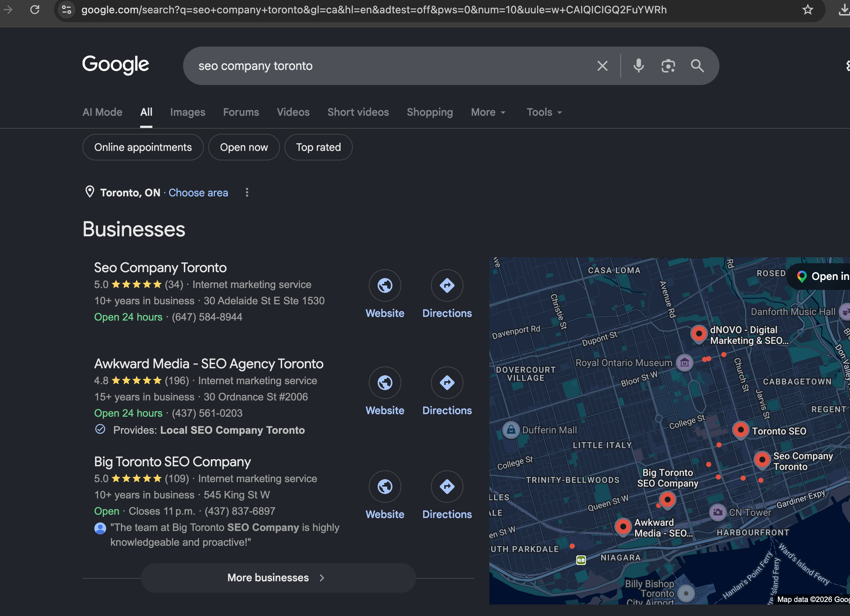This screenshot has width=850, height=616.
Task: Expand More businesses list
Action: (278, 578)
